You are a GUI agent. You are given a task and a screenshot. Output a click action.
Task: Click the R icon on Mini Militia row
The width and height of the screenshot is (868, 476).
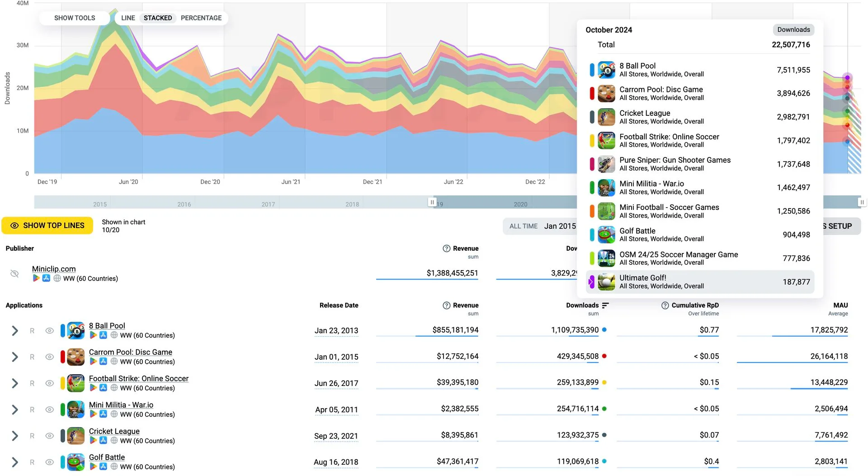coord(32,409)
